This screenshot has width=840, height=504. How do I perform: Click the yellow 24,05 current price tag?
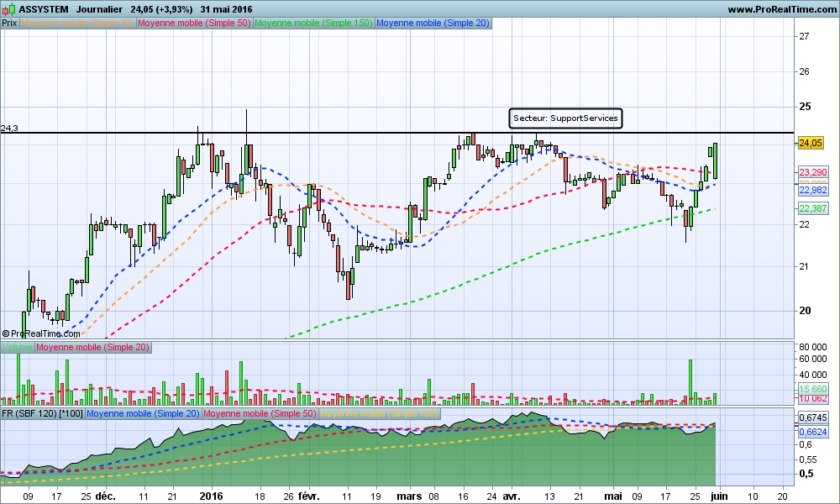811,143
